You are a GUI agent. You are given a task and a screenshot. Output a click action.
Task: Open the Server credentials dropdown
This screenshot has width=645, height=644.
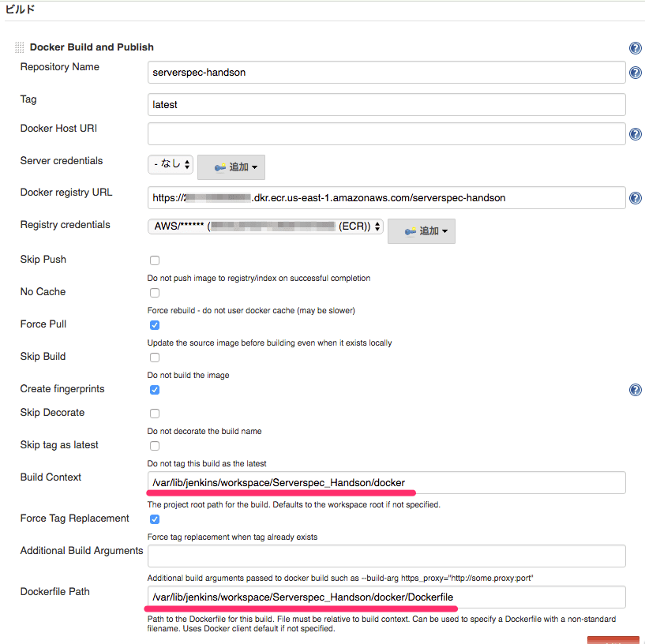171,167
